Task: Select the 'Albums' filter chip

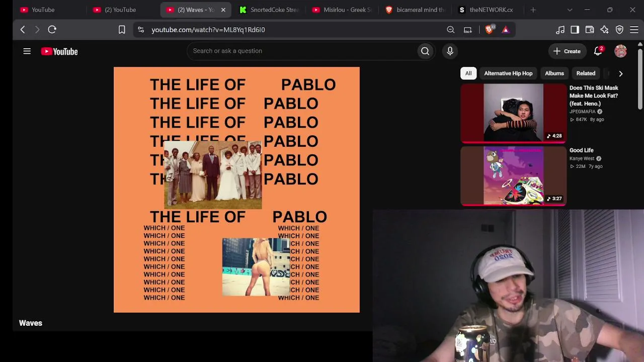Action: [554, 73]
